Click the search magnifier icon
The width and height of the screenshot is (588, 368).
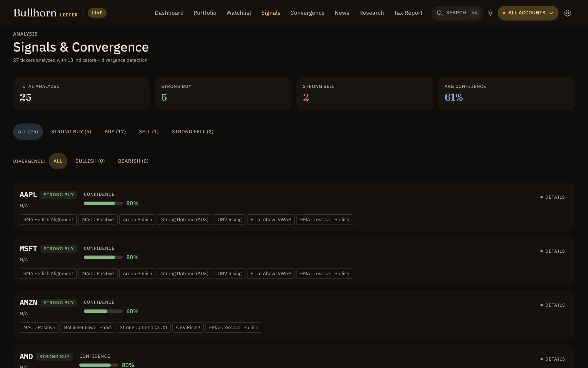pos(440,13)
